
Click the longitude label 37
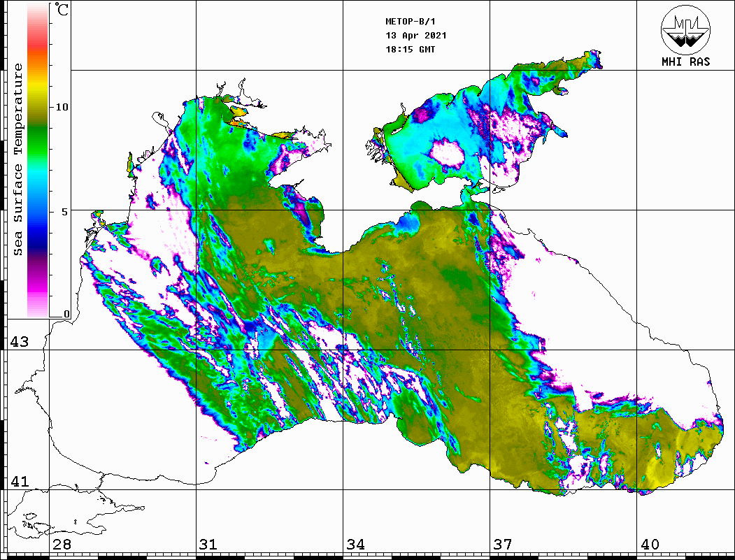503,545
